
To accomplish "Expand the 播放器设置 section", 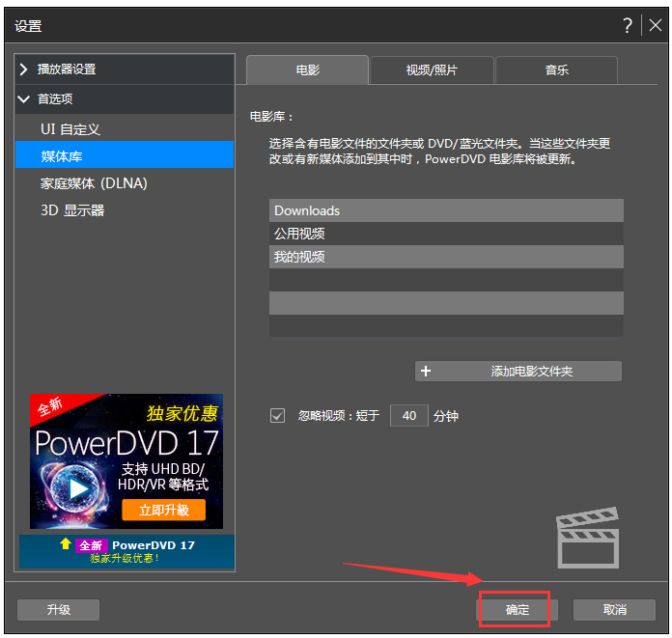I will click(125, 69).
